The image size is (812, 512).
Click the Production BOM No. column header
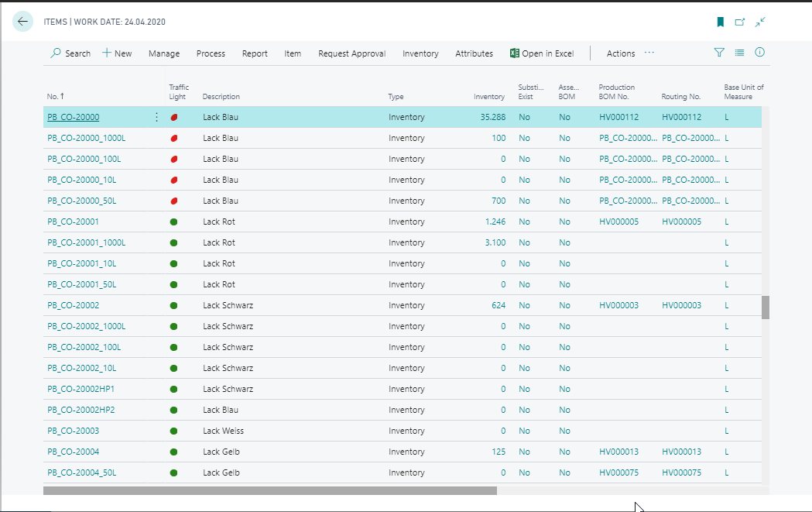pyautogui.click(x=617, y=91)
